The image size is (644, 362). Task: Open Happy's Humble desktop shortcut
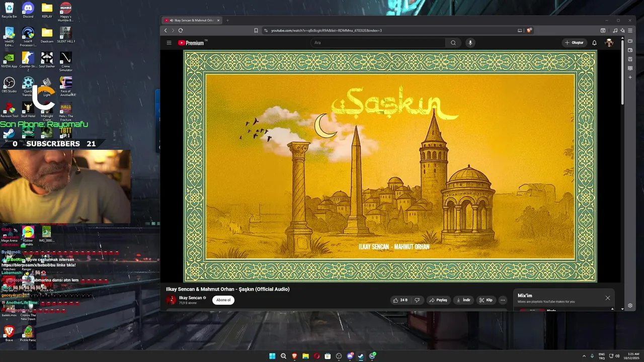click(65, 12)
